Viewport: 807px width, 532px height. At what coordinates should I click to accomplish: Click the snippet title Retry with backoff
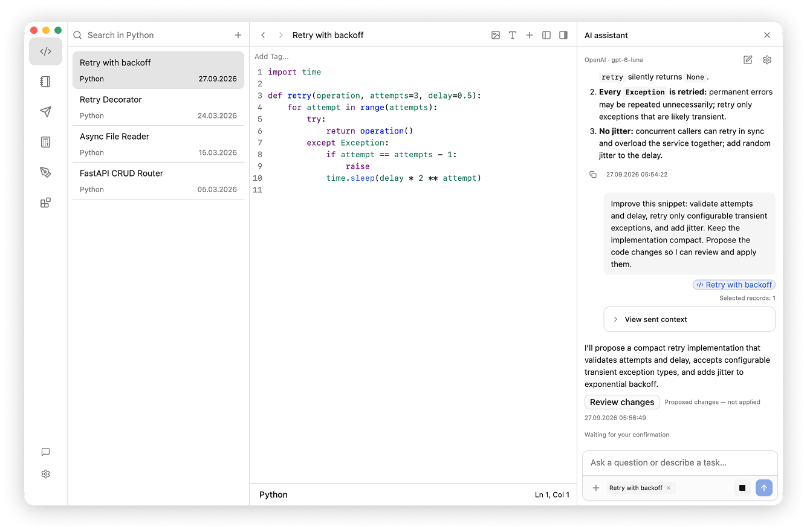click(x=328, y=35)
